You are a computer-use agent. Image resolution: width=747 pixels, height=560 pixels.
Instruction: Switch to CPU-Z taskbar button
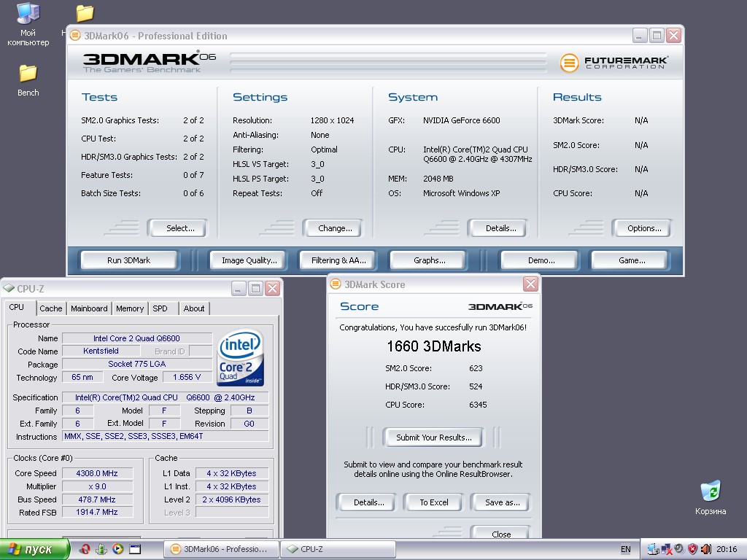(x=338, y=549)
